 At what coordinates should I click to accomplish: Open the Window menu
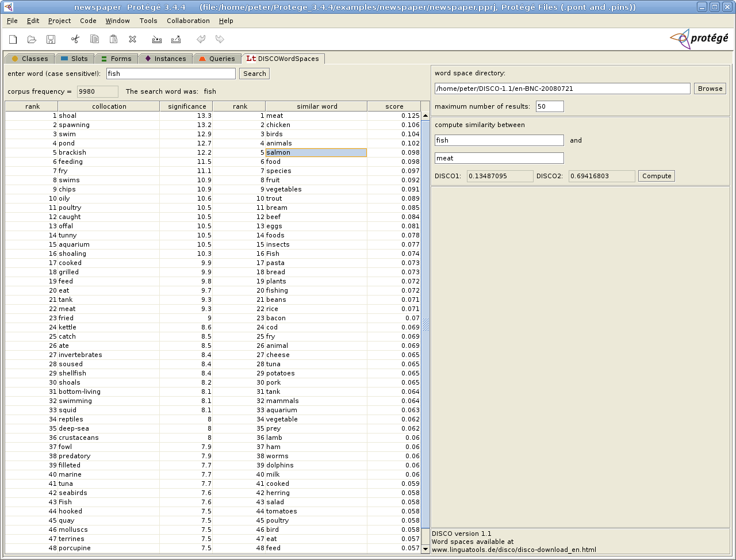tap(117, 21)
